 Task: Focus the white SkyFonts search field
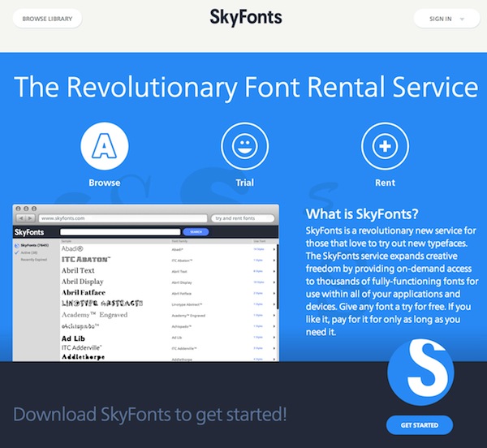coord(120,232)
